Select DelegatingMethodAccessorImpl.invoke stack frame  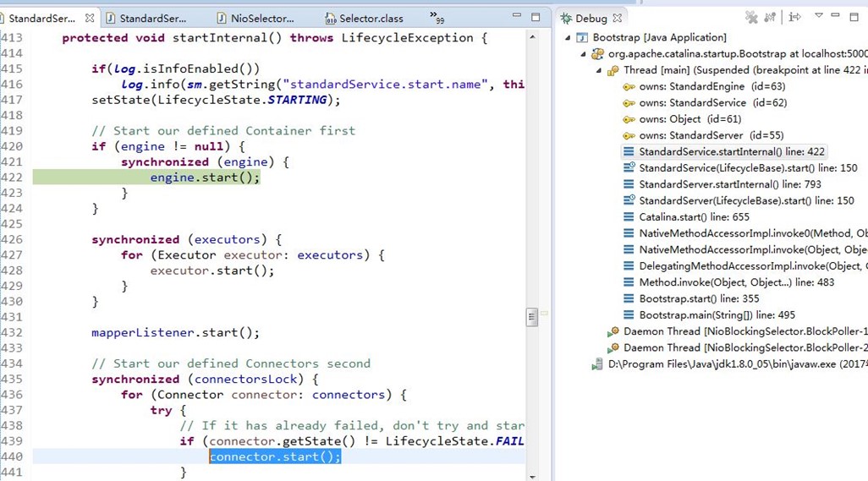click(x=753, y=266)
